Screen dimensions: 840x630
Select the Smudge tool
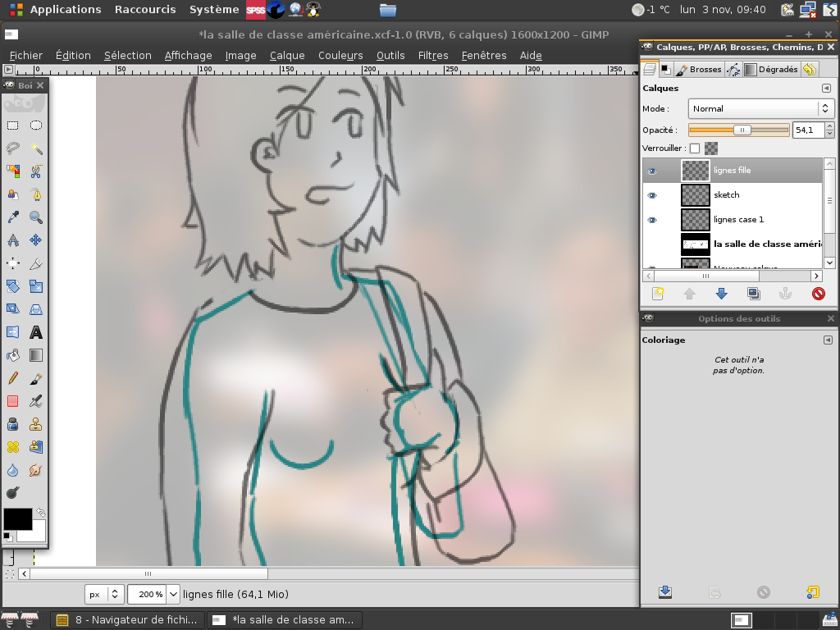point(36,470)
